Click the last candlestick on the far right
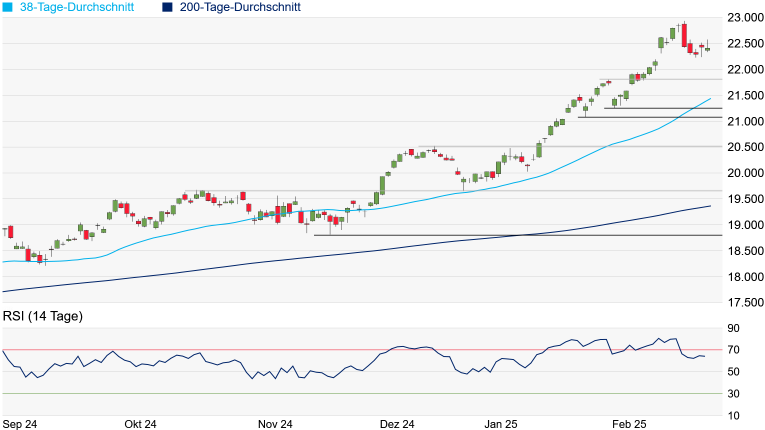This screenshot has width=765, height=430. tap(708, 47)
